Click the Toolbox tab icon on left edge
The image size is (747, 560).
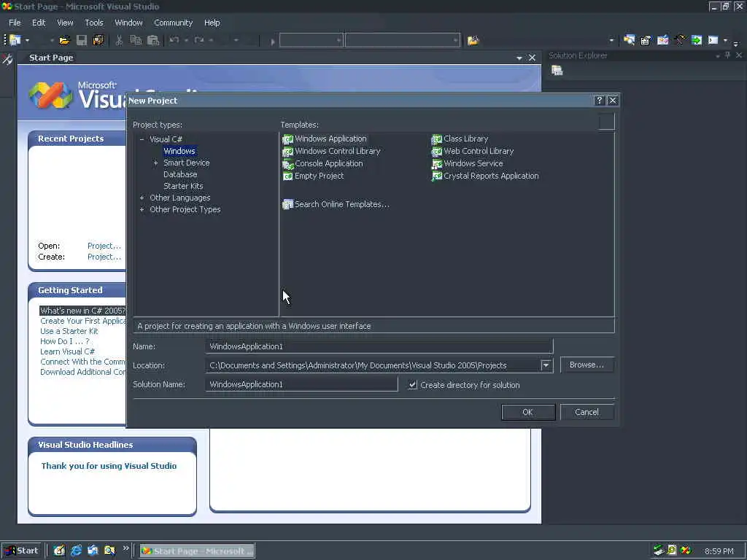pyautogui.click(x=7, y=60)
